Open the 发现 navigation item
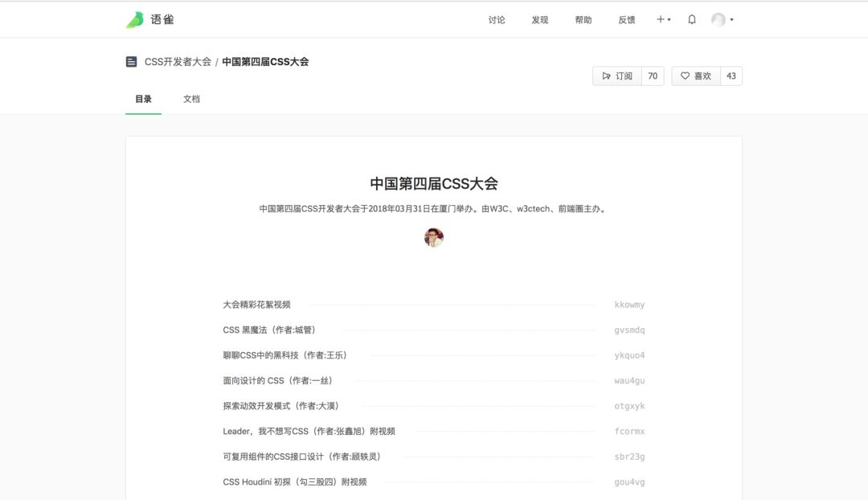Viewport: 868px width, 500px height. pyautogui.click(x=540, y=20)
